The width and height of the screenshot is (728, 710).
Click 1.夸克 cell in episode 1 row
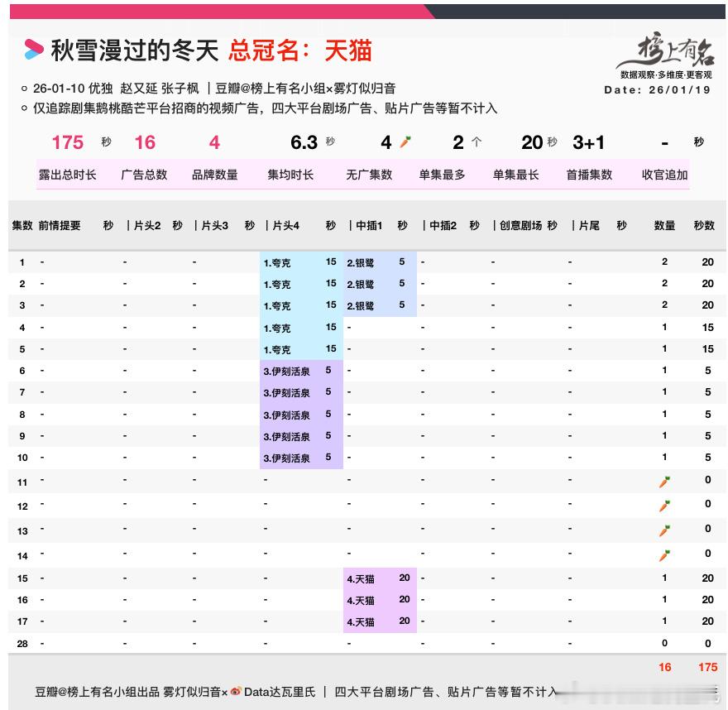(277, 263)
